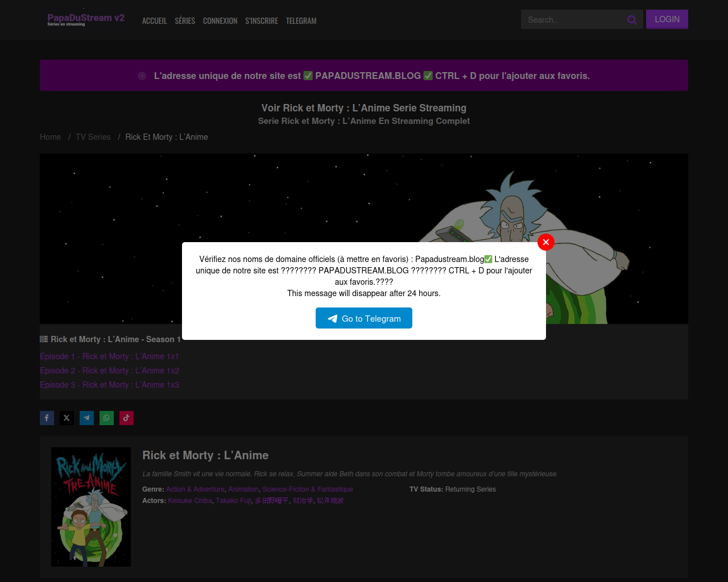Open Science-Fiction & Fantastique genre link

tap(308, 489)
